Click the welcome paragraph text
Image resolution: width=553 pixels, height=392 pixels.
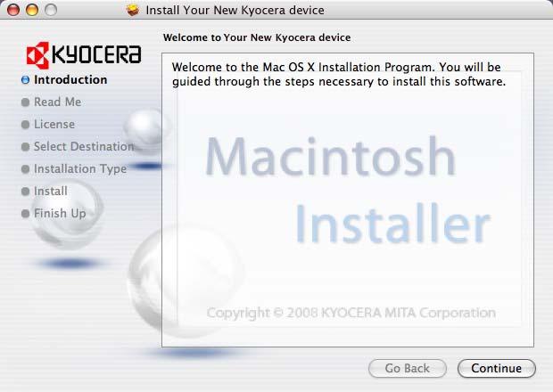click(339, 74)
